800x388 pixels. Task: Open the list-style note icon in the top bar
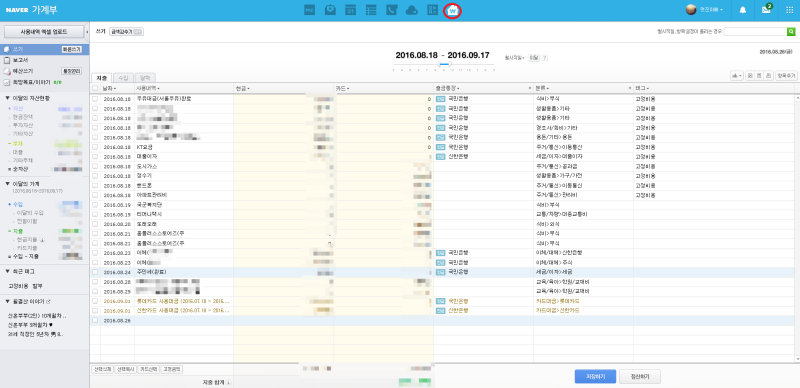pos(371,10)
